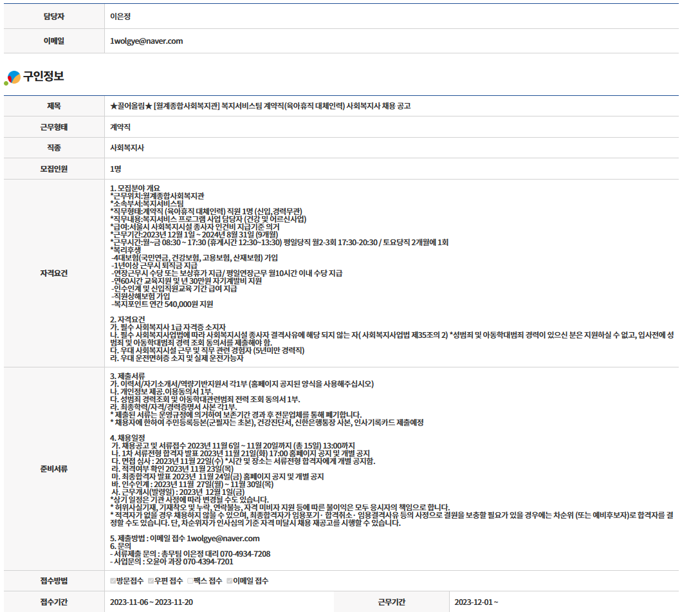The height and width of the screenshot is (612, 700).
Task: Click 사회복지사 value in 직종 row
Action: point(127,148)
